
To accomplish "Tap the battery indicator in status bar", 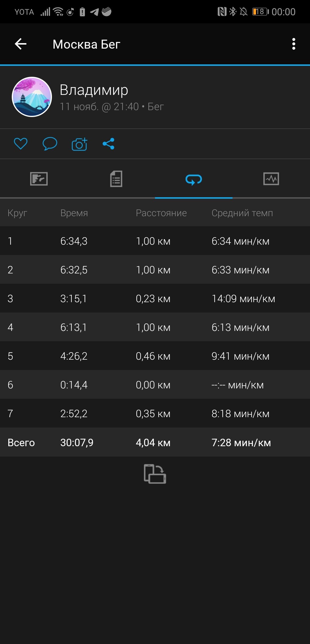I will pyautogui.click(x=260, y=12).
